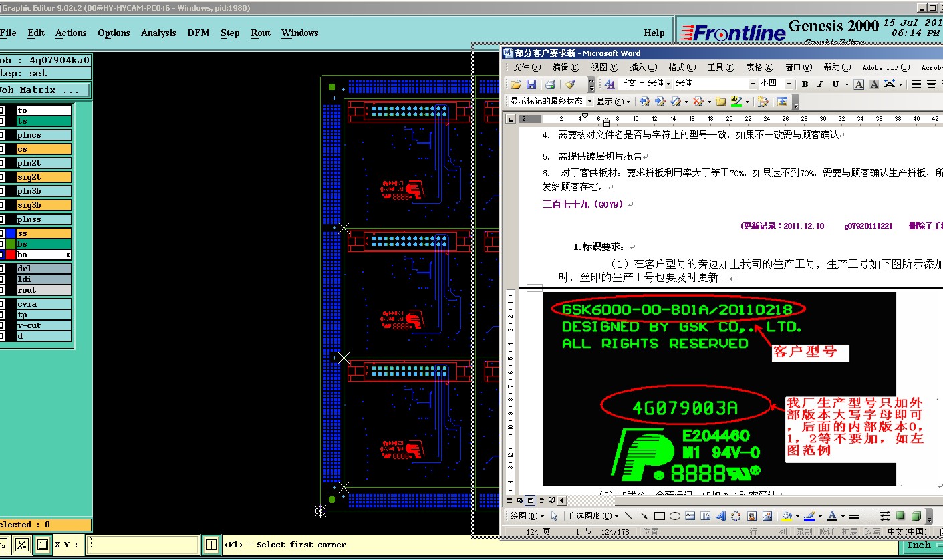Open the Actions menu in Genesis
943x560 pixels.
click(71, 33)
